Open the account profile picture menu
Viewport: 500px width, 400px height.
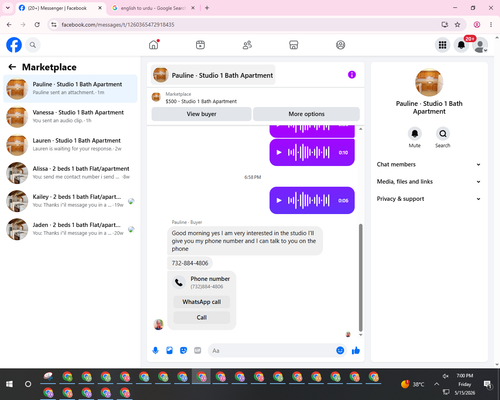480,45
